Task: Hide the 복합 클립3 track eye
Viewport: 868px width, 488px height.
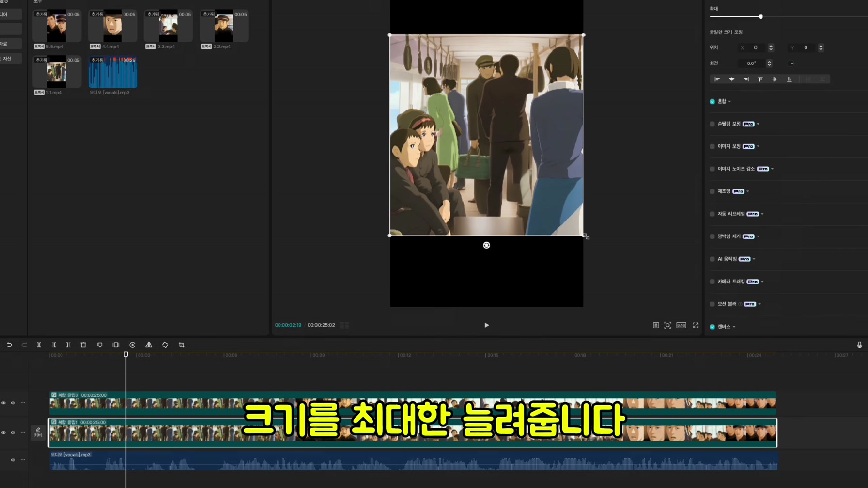Action: (3, 403)
